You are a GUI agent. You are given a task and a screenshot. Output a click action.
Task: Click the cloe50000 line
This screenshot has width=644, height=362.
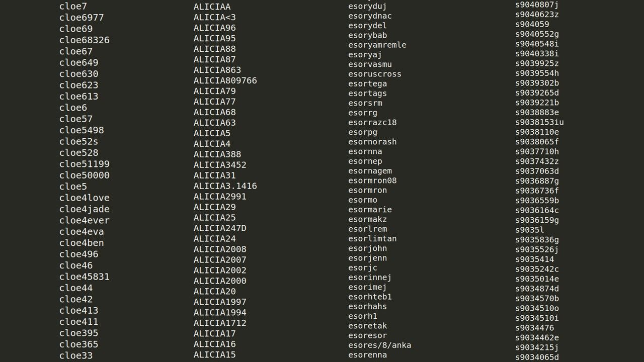click(x=85, y=175)
